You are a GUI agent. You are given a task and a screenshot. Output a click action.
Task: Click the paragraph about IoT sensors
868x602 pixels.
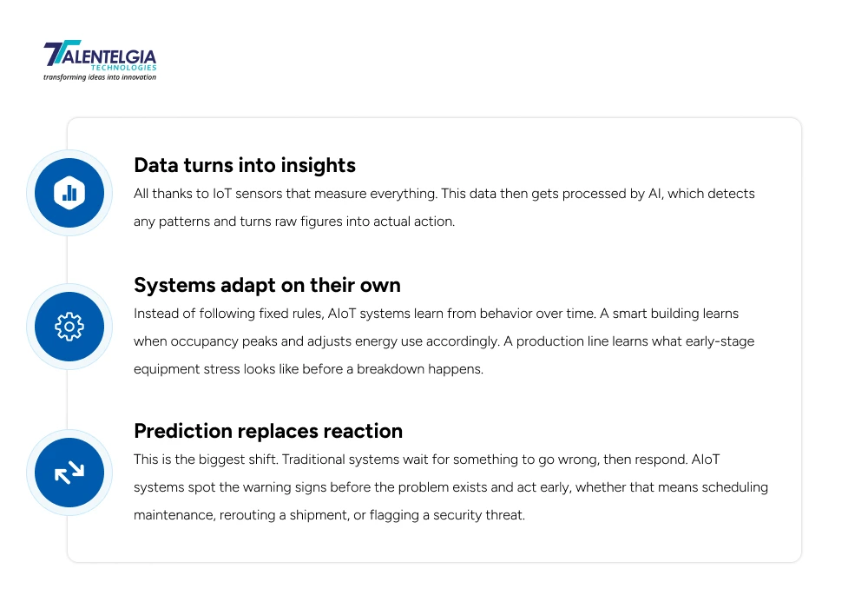click(444, 207)
